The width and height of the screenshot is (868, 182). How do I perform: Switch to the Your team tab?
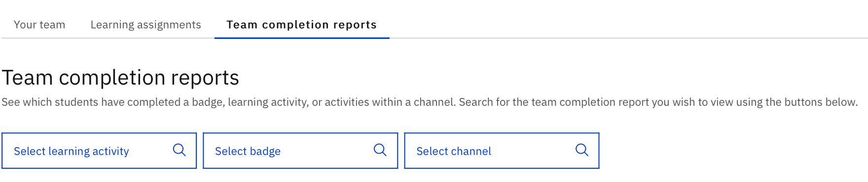(39, 25)
